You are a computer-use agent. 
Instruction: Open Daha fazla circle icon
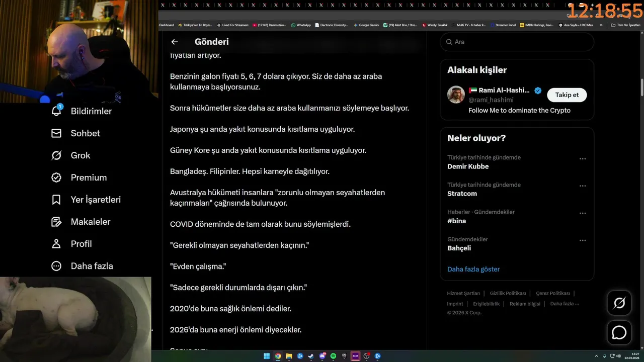click(x=56, y=266)
